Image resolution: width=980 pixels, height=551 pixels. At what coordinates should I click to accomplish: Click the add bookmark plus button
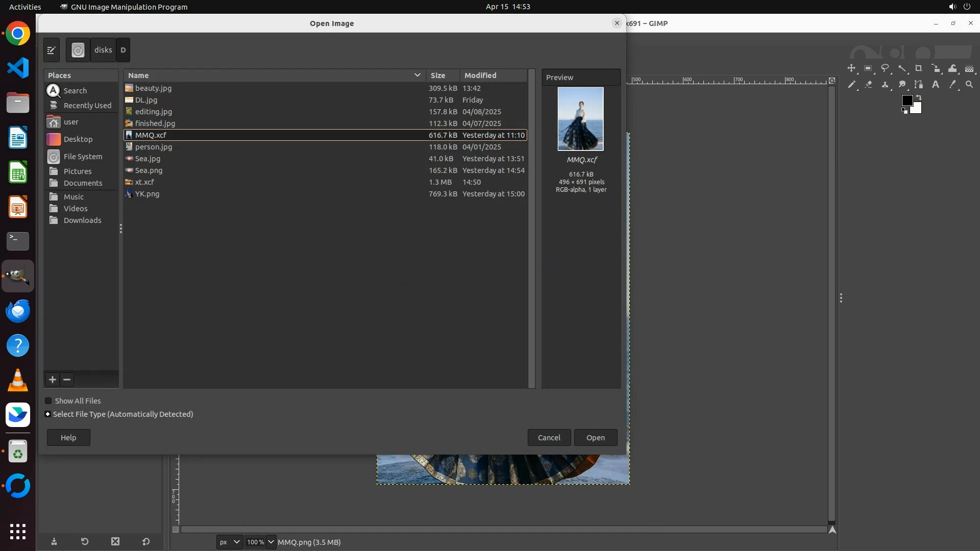[53, 380]
